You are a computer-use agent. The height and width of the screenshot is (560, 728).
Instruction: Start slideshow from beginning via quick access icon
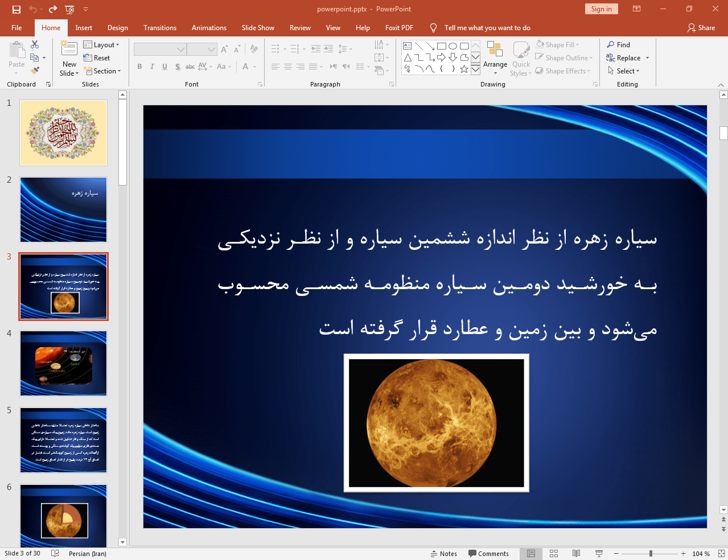pos(69,9)
